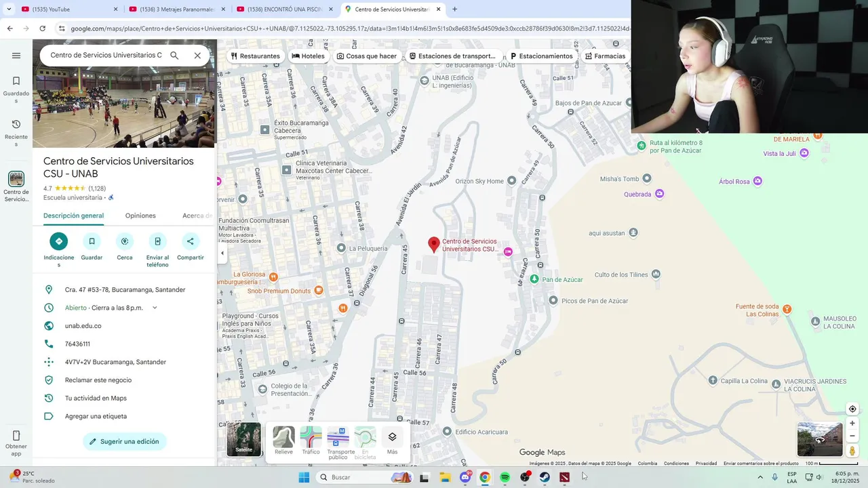Filter map by Hoteles chip

308,56
